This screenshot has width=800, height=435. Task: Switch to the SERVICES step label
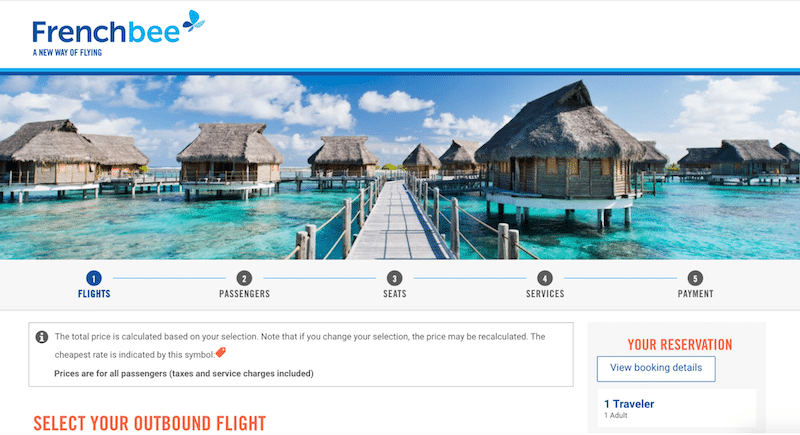[545, 294]
